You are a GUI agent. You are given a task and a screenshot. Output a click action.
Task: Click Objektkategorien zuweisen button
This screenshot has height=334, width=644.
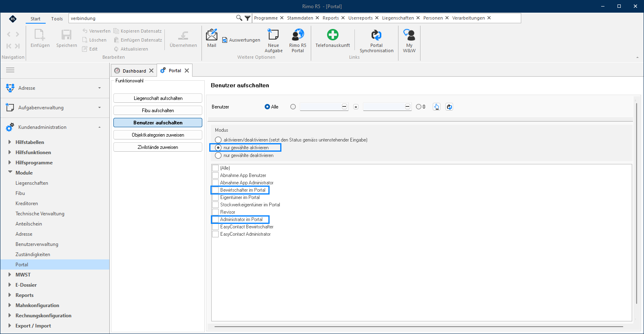(x=158, y=135)
